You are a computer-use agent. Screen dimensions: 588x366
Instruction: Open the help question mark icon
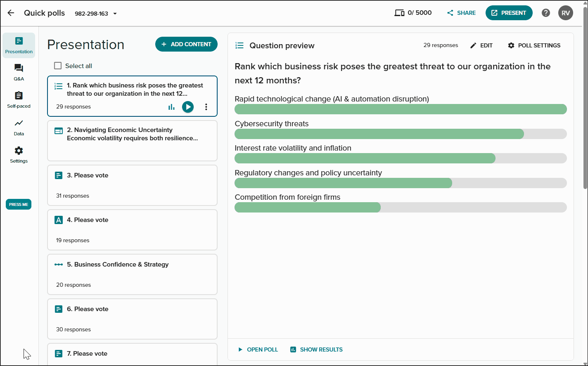pos(546,13)
